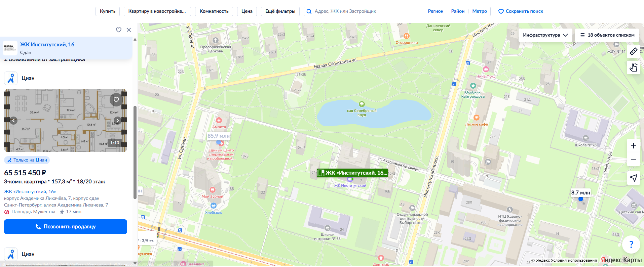Expand the Инфраструктура dropdown
The image size is (644, 267).
pos(545,35)
